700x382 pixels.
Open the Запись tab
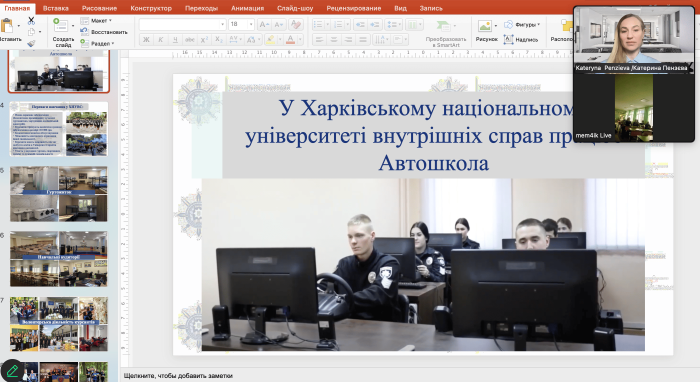coord(431,8)
